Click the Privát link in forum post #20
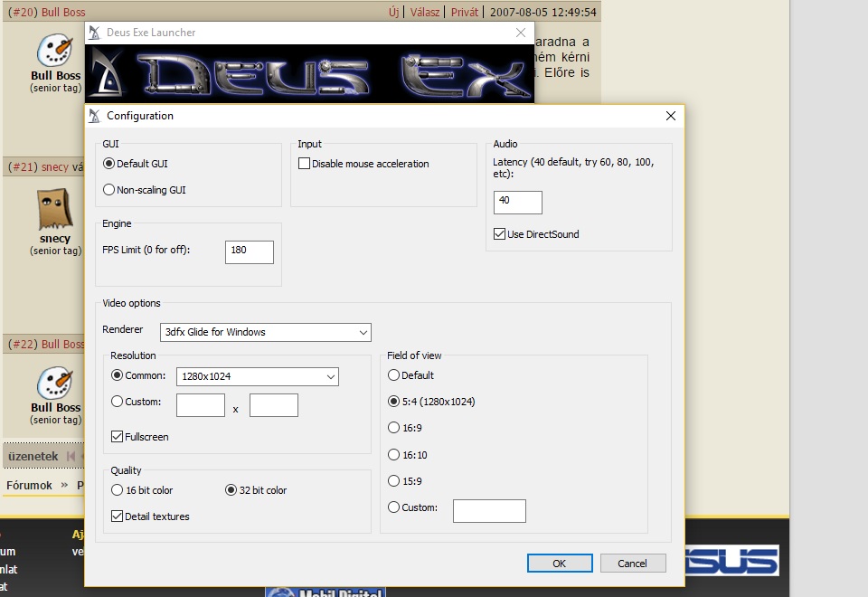 click(465, 12)
